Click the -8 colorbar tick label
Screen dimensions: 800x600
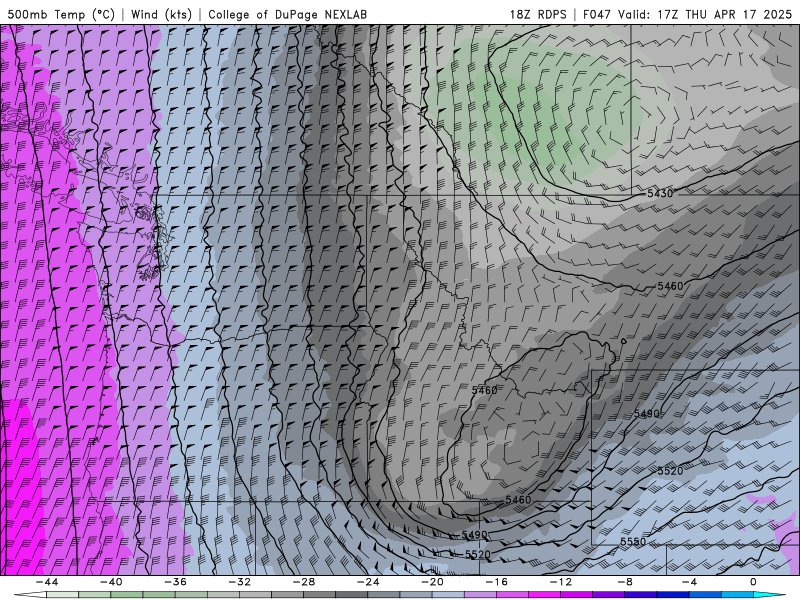tap(624, 582)
